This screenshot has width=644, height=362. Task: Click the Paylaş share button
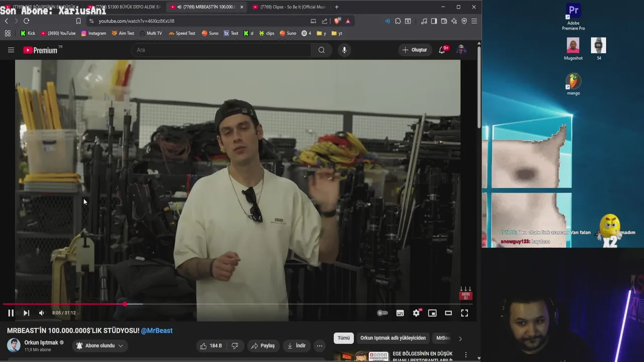263,345
